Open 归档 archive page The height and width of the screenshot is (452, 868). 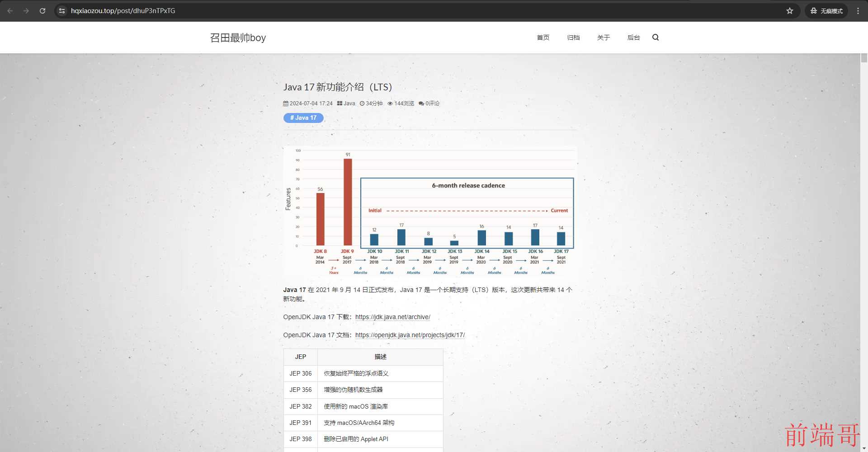tap(573, 38)
